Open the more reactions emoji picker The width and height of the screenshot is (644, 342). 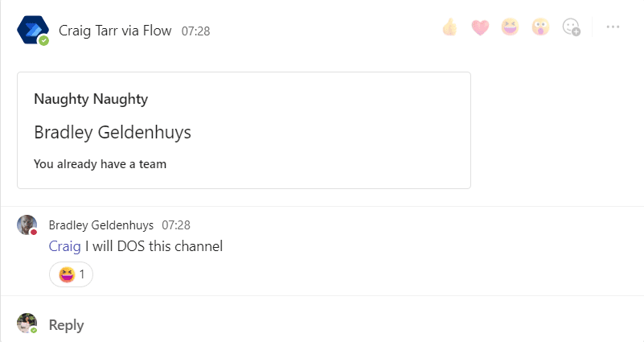click(x=571, y=27)
